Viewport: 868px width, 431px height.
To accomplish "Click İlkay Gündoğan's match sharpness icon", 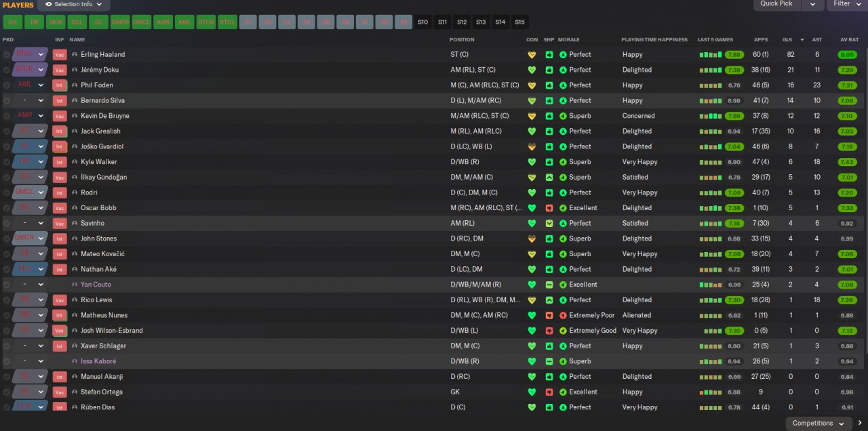I will pos(549,177).
